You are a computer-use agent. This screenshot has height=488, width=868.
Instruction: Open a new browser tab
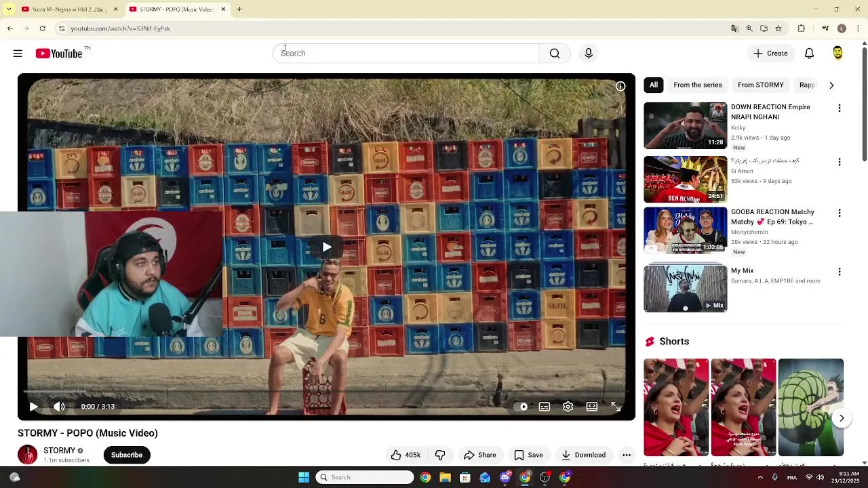coord(239,9)
